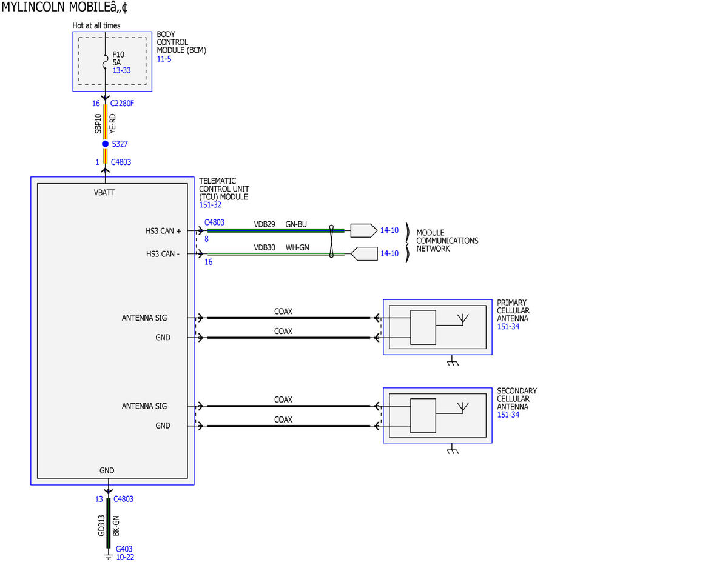Click the ground symbol below primary antenna

pyautogui.click(x=452, y=361)
